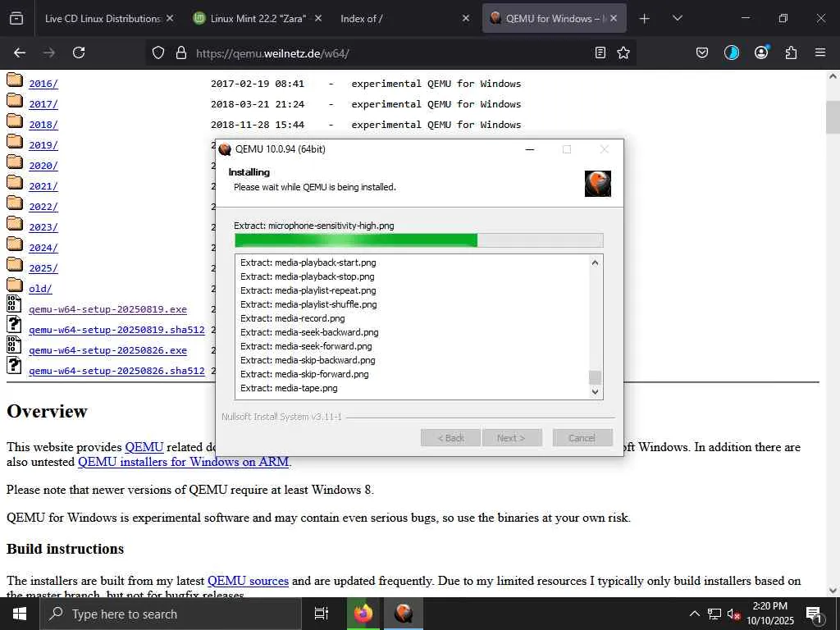Open qemu-w64-setup-20250819.sha512 link

pyautogui.click(x=116, y=330)
